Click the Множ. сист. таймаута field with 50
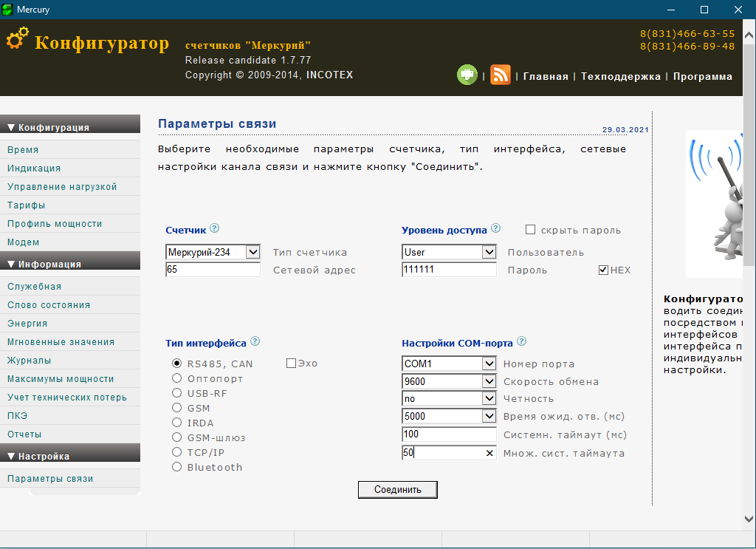This screenshot has height=549, width=756. click(x=449, y=452)
